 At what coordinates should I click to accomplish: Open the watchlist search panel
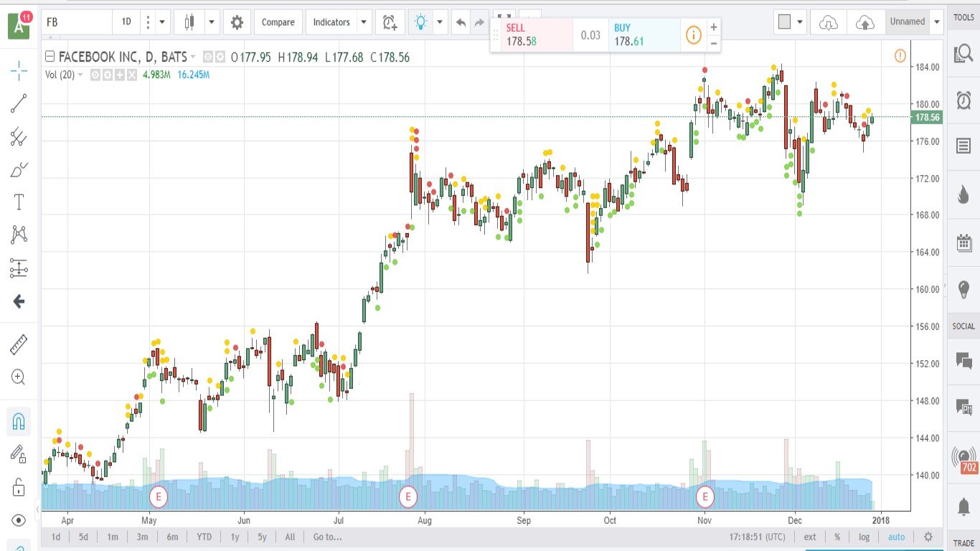[x=963, y=54]
